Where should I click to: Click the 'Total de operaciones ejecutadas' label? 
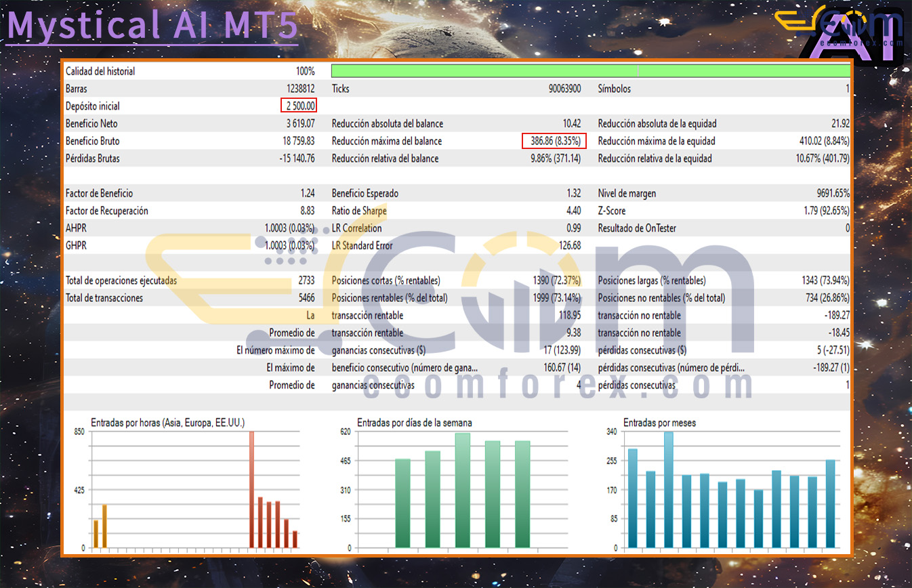[x=121, y=280]
